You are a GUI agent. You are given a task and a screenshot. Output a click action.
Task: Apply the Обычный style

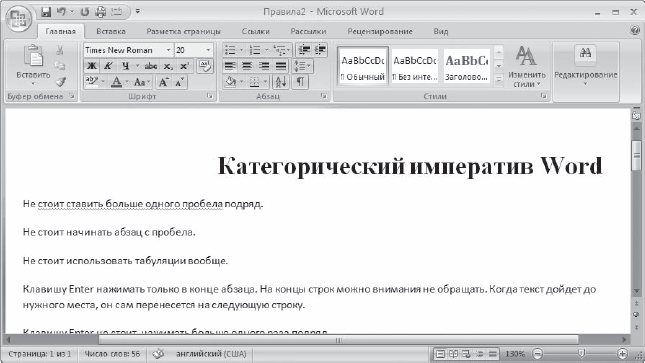[363, 66]
